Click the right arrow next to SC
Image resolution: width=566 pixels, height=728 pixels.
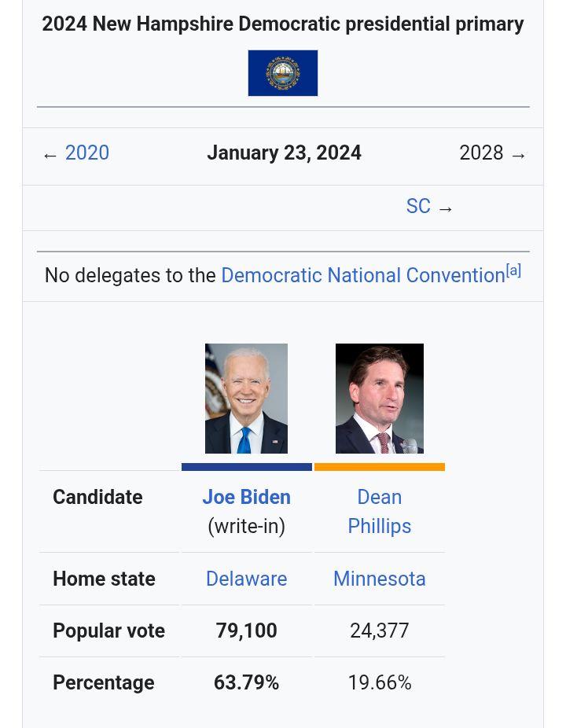(x=445, y=209)
